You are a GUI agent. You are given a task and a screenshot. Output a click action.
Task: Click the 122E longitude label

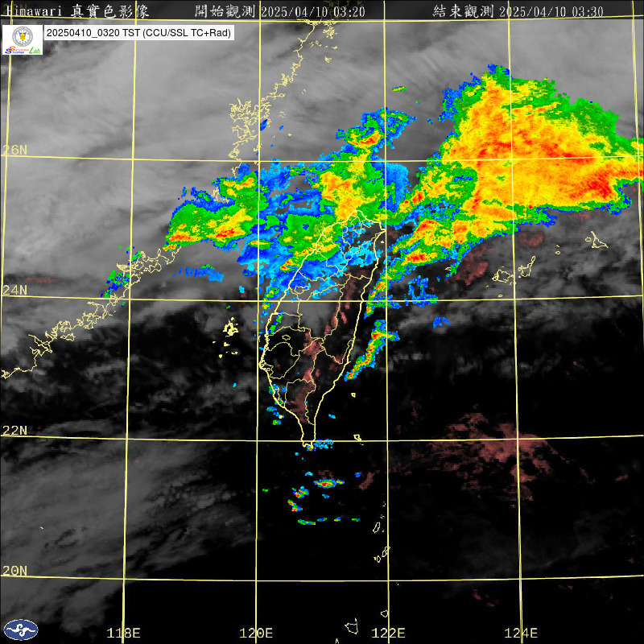coord(389,633)
